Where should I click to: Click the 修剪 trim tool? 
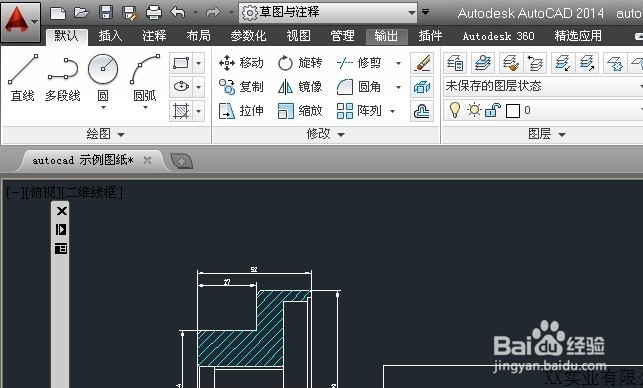tap(359, 63)
